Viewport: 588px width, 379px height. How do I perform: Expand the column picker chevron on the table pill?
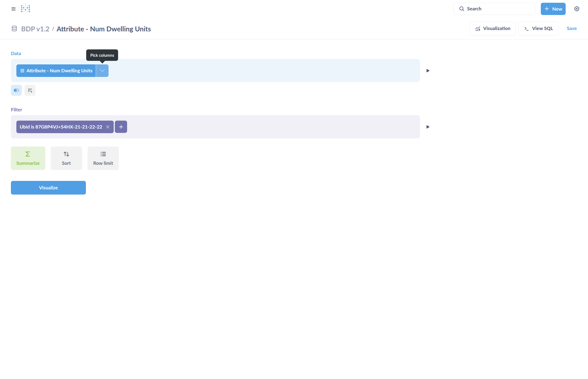point(102,71)
